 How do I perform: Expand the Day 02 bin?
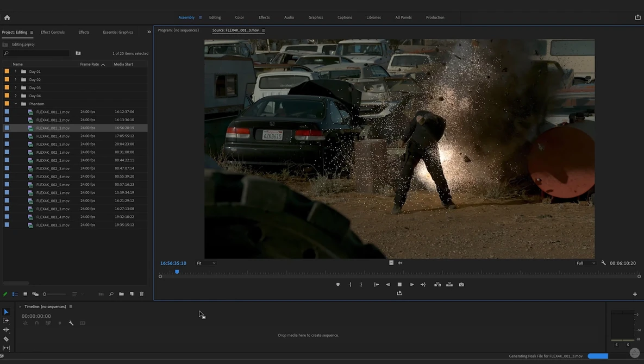[16, 80]
